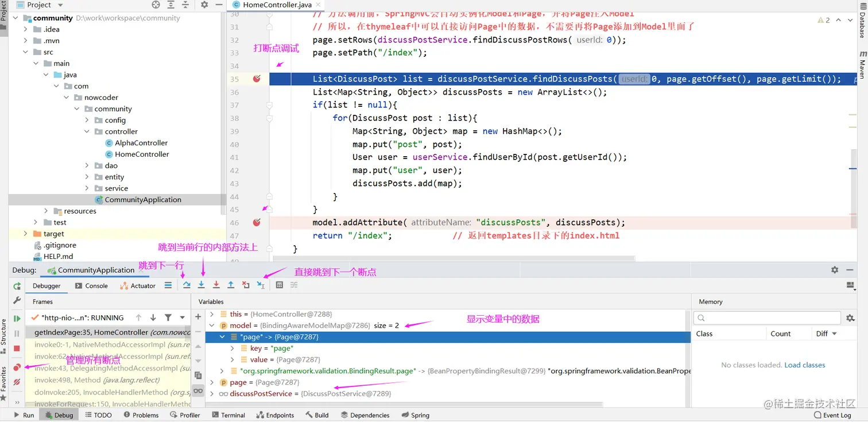Expand the .idea folder
868x422 pixels.
tap(26, 29)
